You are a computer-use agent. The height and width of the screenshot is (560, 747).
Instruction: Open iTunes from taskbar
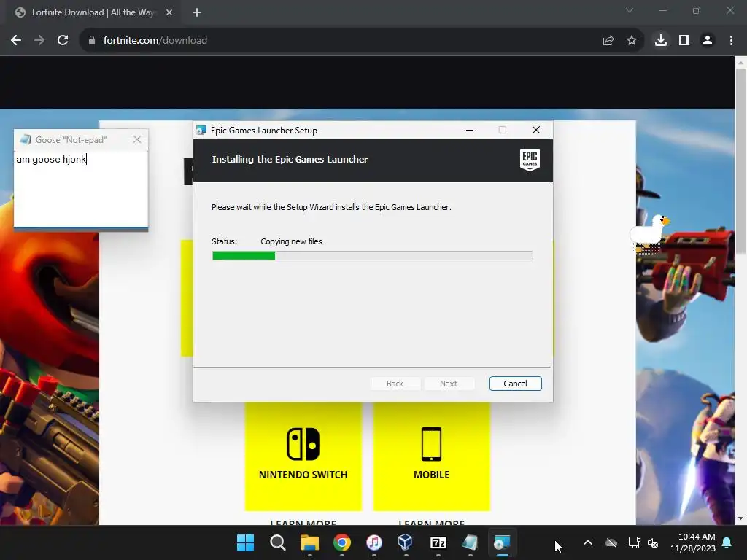click(x=374, y=542)
